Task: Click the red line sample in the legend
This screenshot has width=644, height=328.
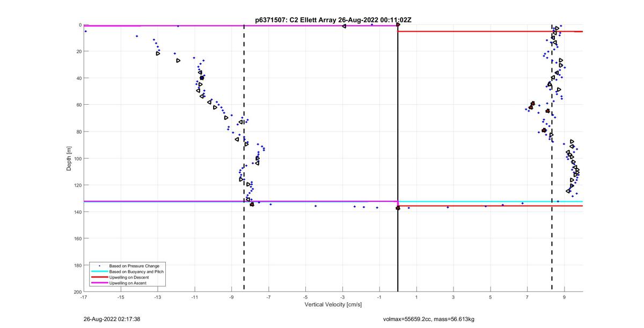Action: click(99, 277)
